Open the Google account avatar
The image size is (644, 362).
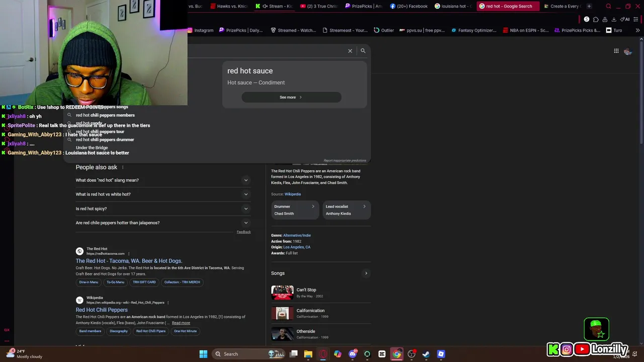(627, 51)
